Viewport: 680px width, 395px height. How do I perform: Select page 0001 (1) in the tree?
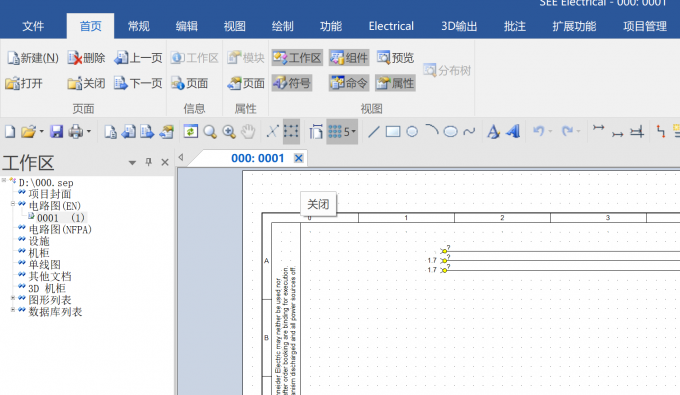pos(61,218)
